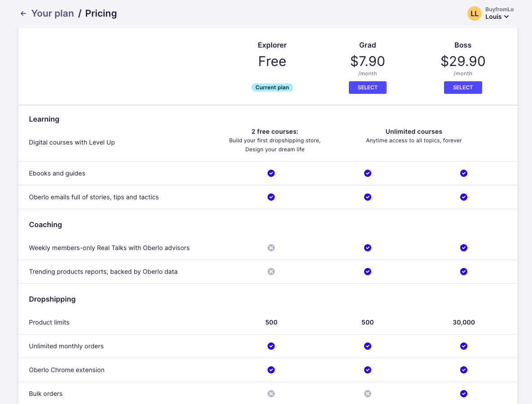Viewport: 532px width, 404px height.
Task: Click the LL user avatar circle
Action: click(x=475, y=13)
